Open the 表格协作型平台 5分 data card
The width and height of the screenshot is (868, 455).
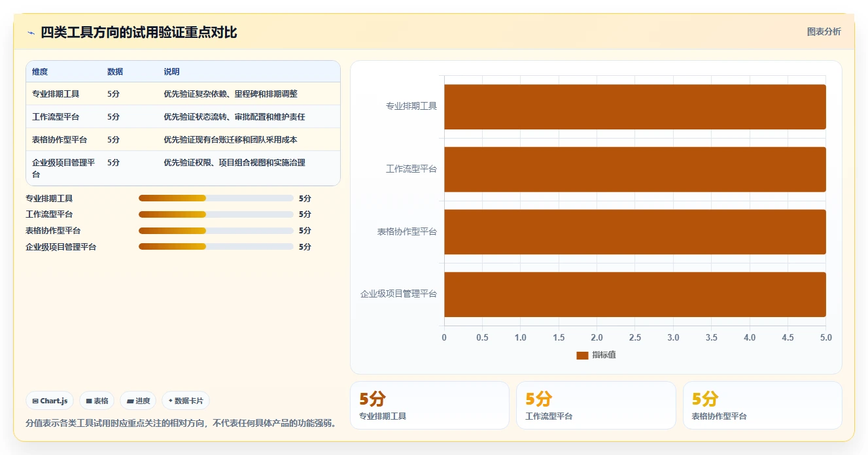(763, 405)
